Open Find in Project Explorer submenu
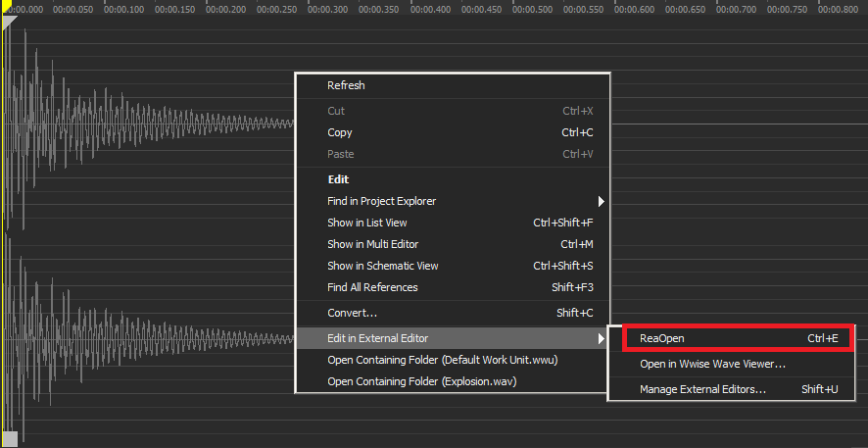This screenshot has width=868, height=448. click(x=453, y=201)
